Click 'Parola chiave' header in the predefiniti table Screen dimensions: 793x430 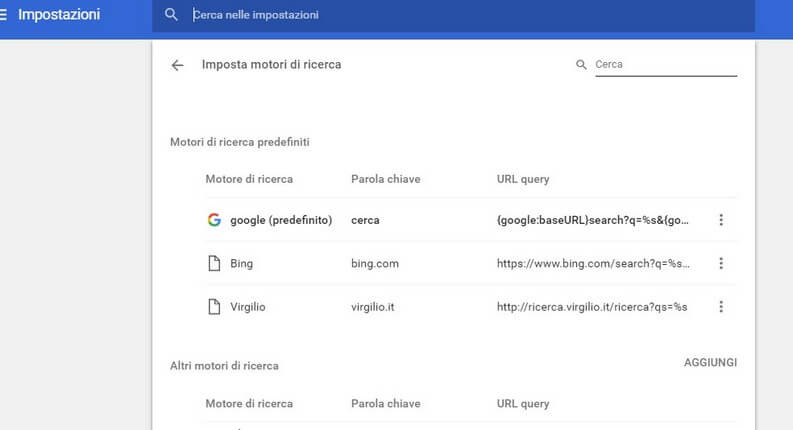pyautogui.click(x=386, y=179)
